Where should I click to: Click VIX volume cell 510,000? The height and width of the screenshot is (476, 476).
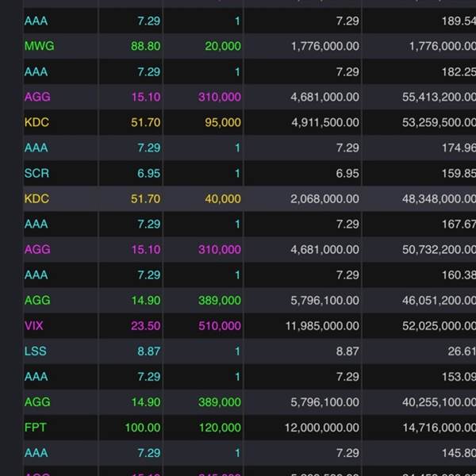pyautogui.click(x=219, y=325)
